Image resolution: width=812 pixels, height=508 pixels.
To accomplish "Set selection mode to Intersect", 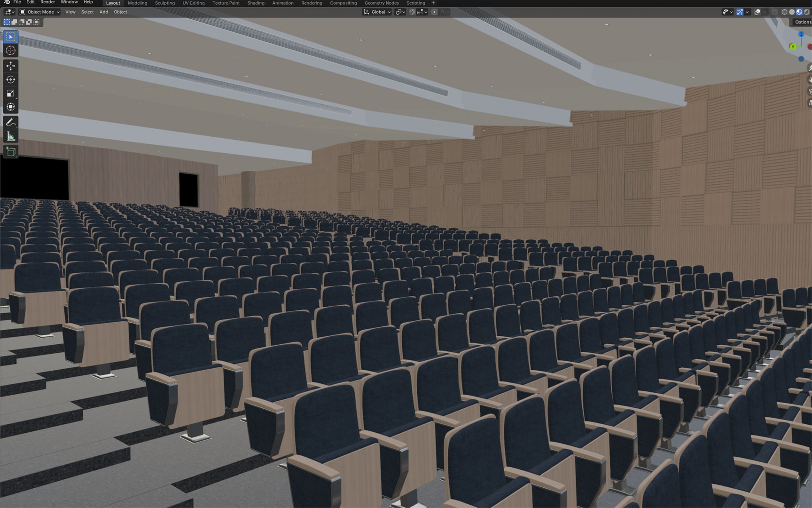I will 37,22.
